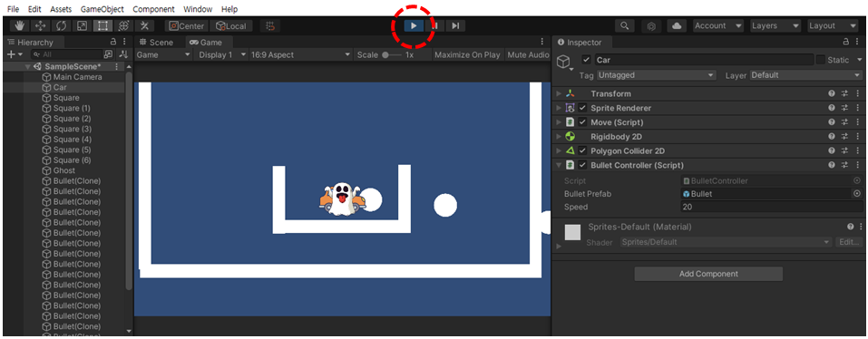This screenshot has width=868, height=339.
Task: Click the Play button
Action: coord(414,26)
